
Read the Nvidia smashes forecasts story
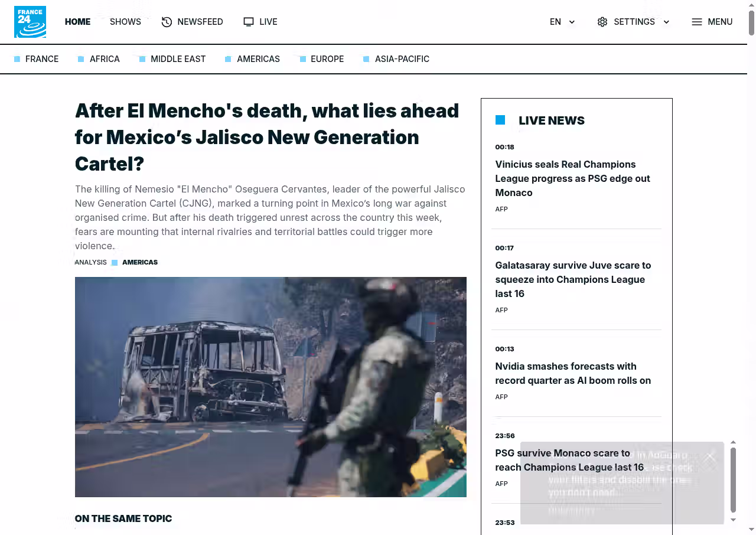click(573, 373)
